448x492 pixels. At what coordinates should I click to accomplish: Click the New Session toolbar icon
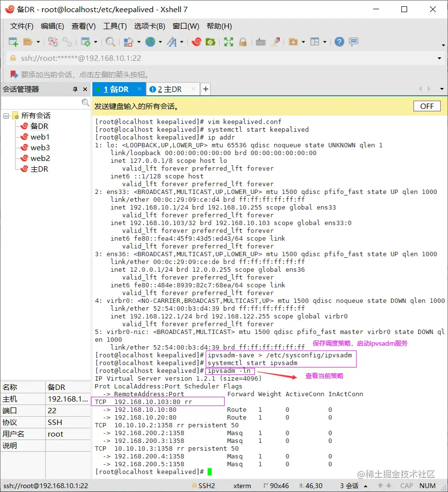(x=13, y=42)
